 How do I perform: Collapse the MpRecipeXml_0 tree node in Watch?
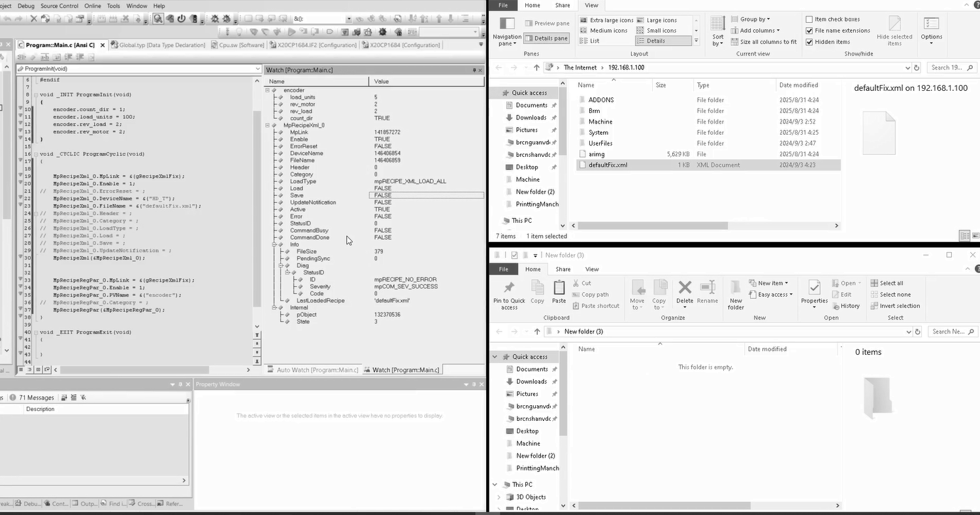click(x=267, y=125)
